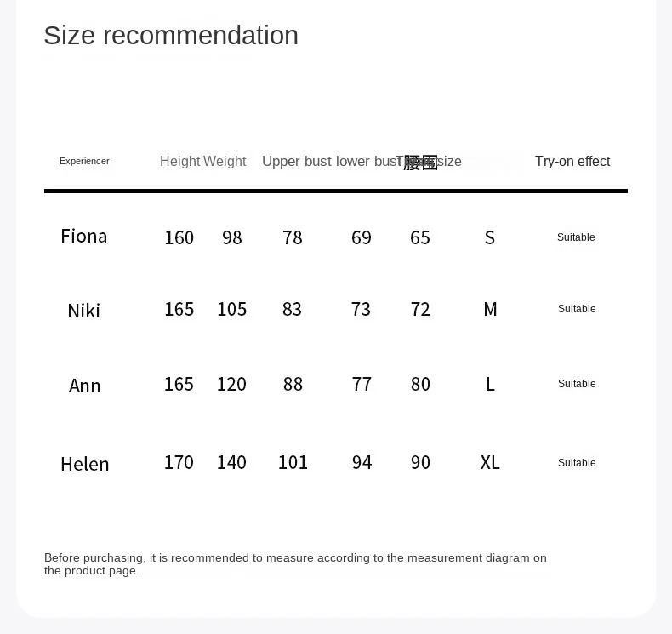Click Suitable in Fiona's row
The height and width of the screenshot is (634, 672).
[x=576, y=237]
